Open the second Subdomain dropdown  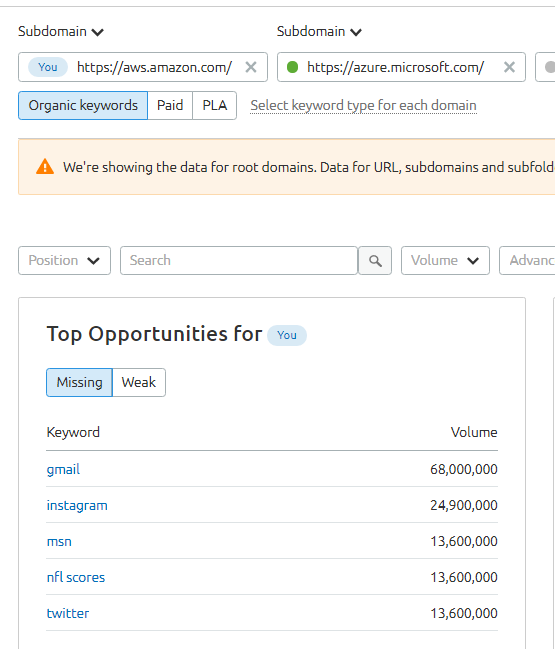pyautogui.click(x=319, y=31)
